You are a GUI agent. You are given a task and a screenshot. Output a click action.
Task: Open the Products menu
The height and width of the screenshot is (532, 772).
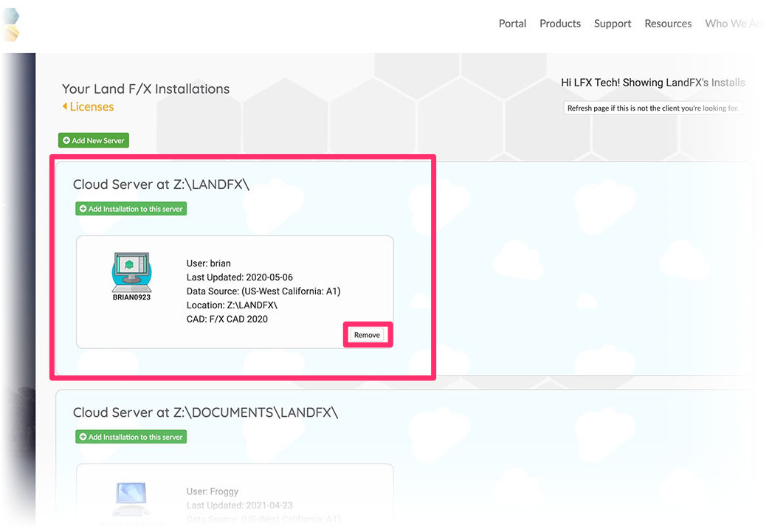[559, 24]
